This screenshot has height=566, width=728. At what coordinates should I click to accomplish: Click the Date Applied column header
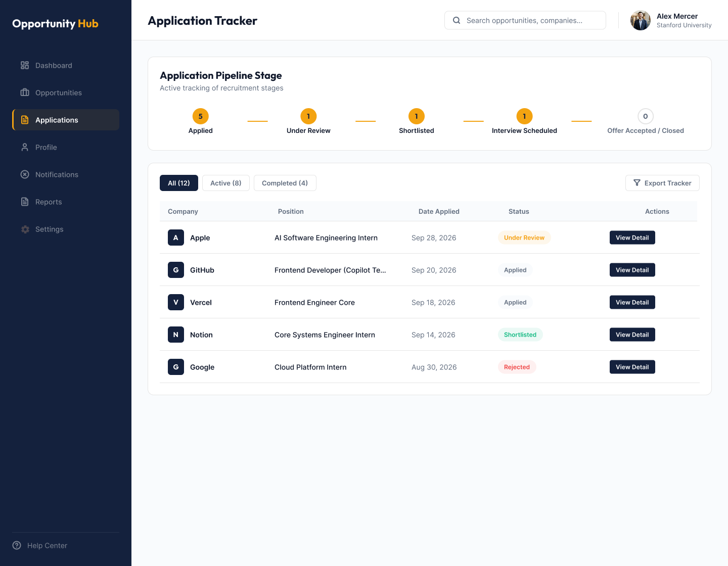coord(439,211)
